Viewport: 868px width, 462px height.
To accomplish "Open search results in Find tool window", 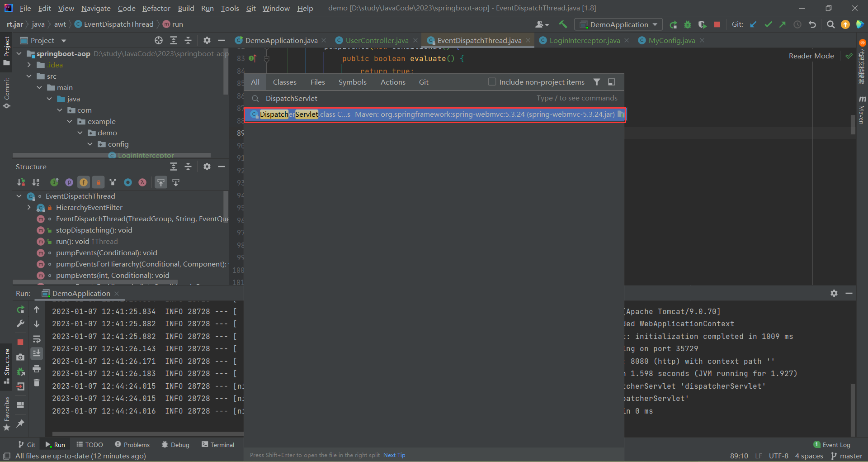I will [x=612, y=82].
